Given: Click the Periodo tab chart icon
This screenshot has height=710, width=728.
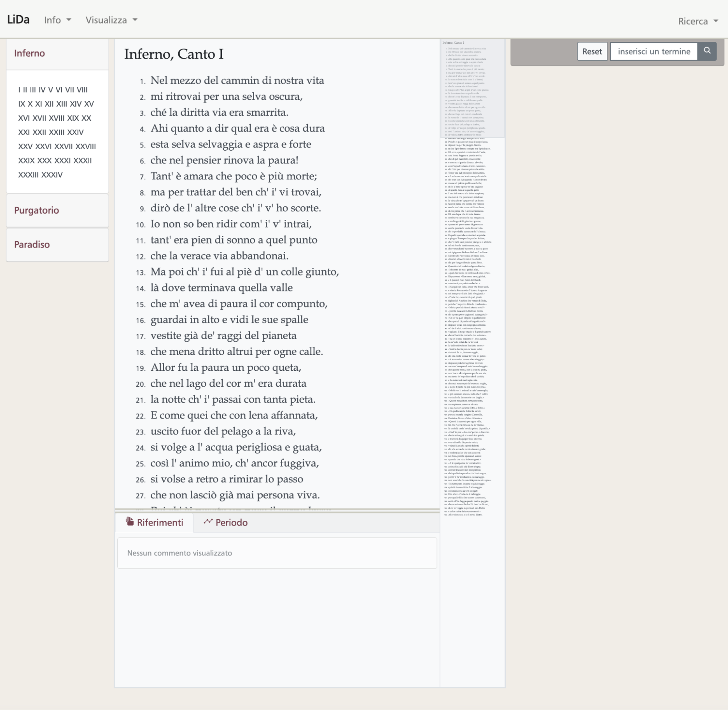Looking at the screenshot, I should pyautogui.click(x=208, y=521).
